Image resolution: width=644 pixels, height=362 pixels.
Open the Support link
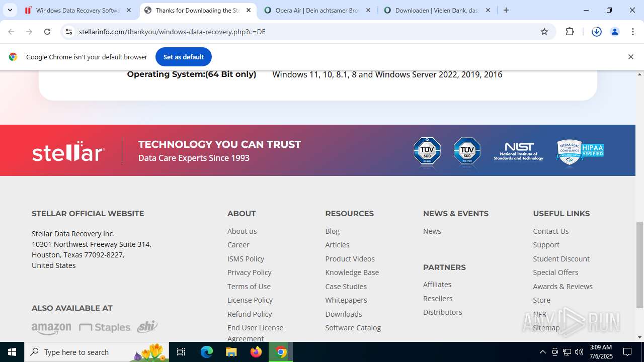point(546,245)
